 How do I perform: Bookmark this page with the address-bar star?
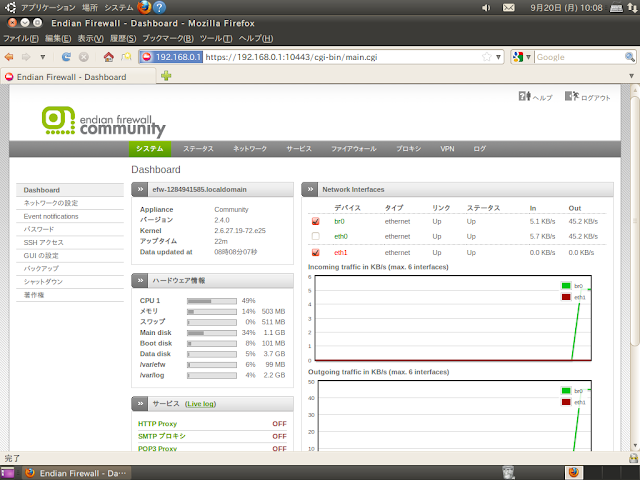[x=487, y=57]
